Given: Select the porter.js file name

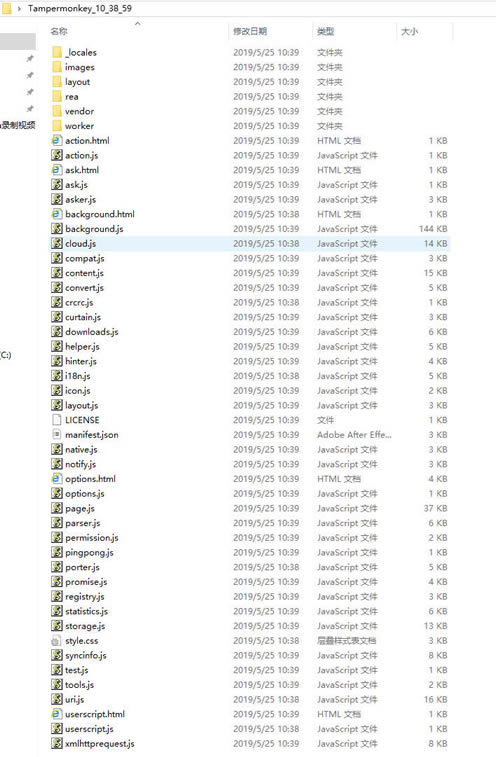Looking at the screenshot, I should [82, 567].
